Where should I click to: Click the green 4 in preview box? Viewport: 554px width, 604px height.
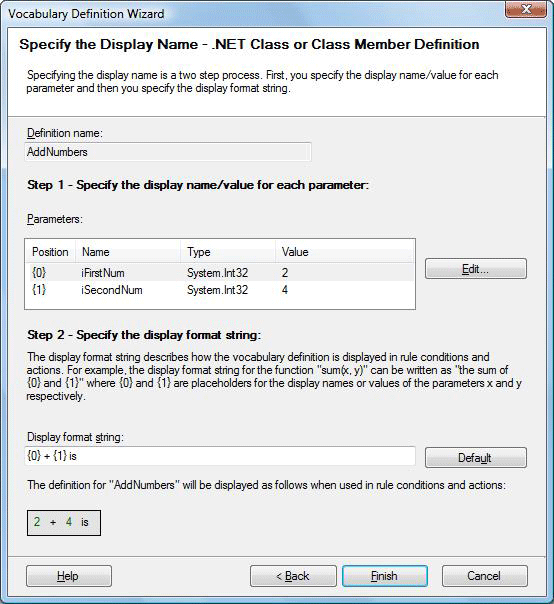point(69,522)
